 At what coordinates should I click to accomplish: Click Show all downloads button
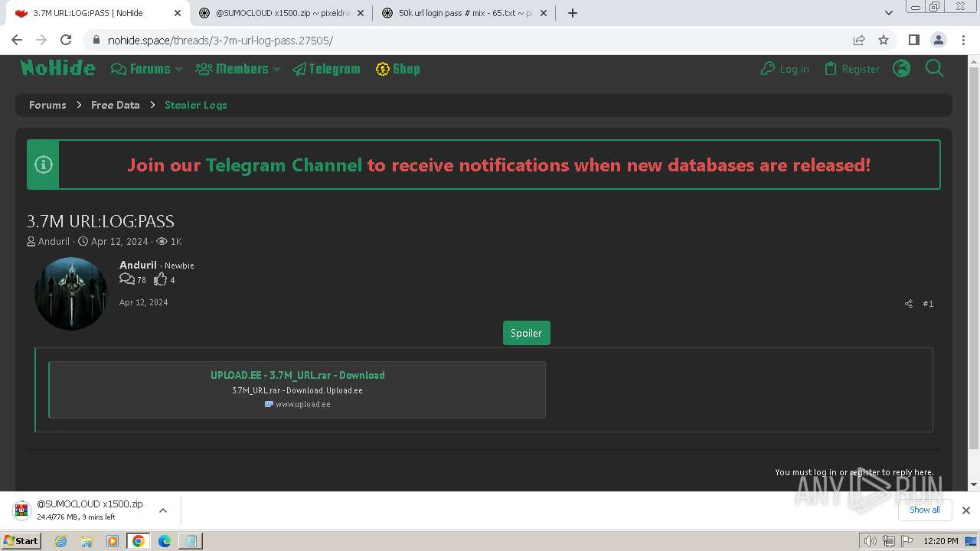925,510
